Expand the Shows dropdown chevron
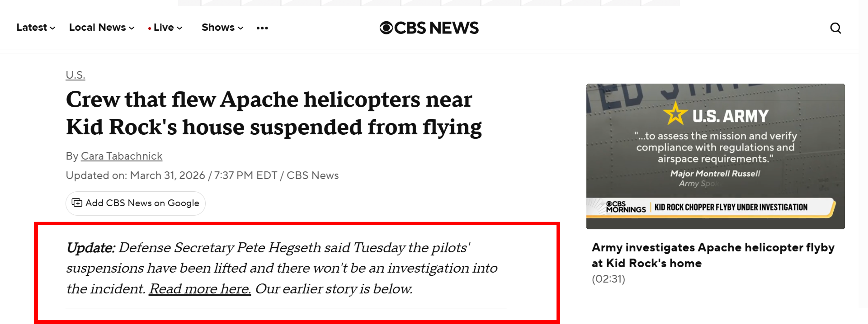 click(241, 28)
